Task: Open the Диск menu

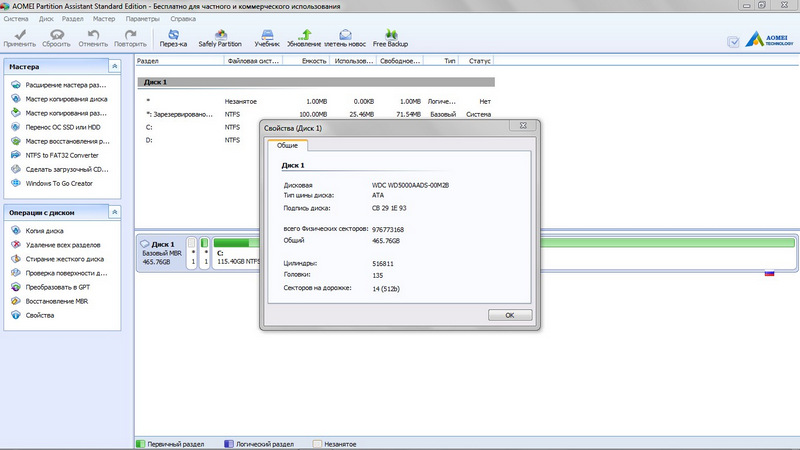Action: (46, 19)
